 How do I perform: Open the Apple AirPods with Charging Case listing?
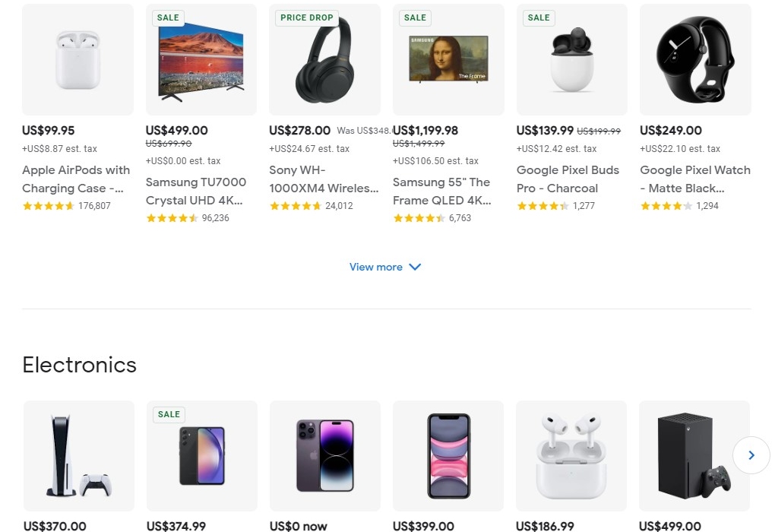point(75,179)
